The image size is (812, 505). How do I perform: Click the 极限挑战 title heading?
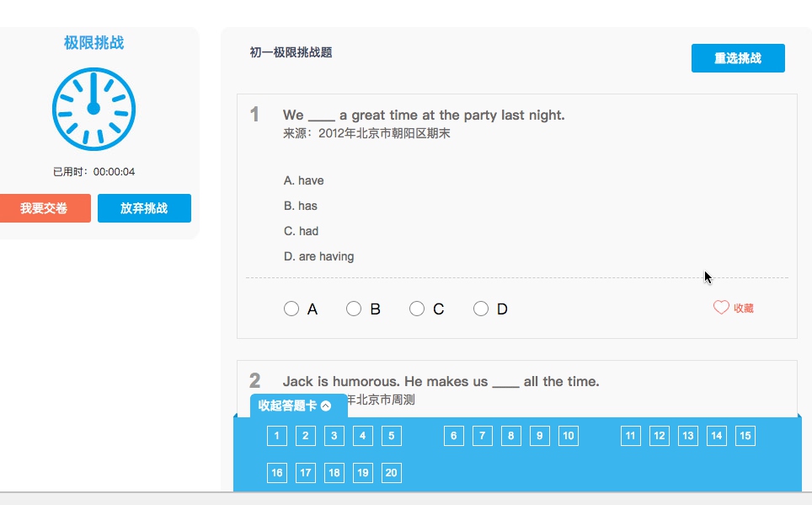tap(93, 42)
